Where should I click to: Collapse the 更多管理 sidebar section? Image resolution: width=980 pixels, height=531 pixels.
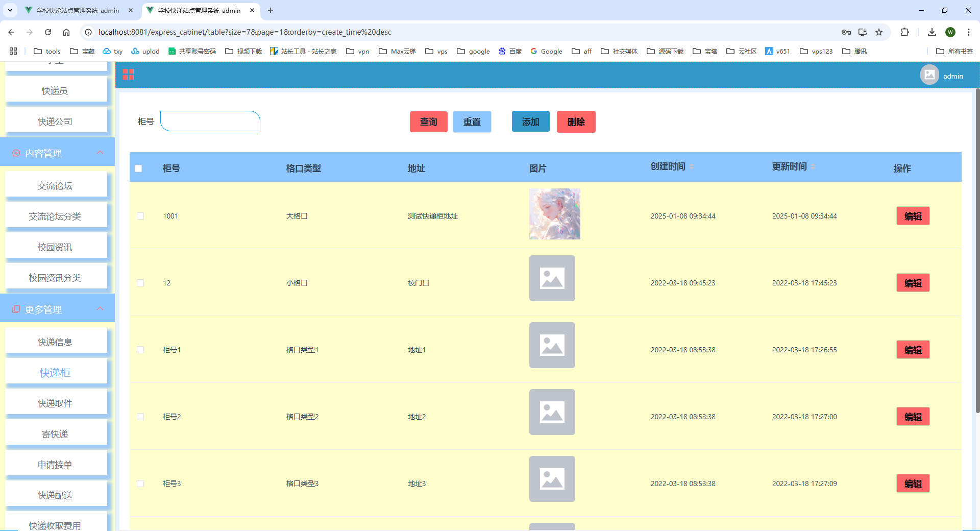pos(57,309)
